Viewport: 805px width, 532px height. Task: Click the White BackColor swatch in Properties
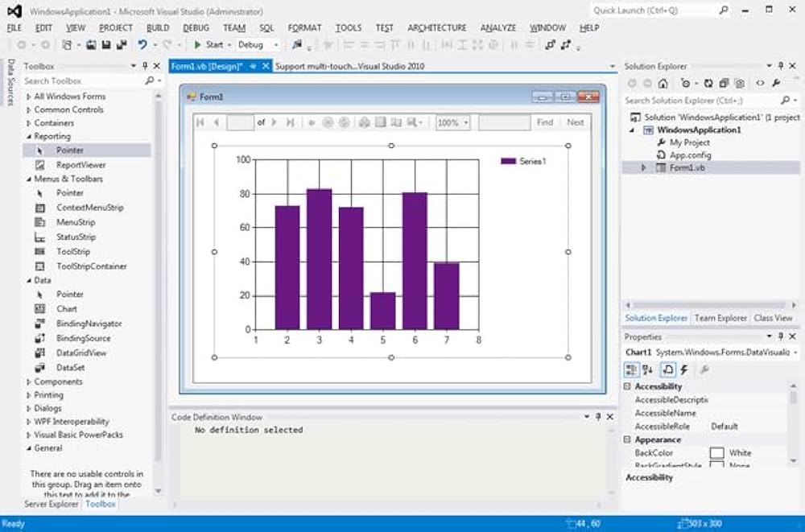pyautogui.click(x=716, y=452)
